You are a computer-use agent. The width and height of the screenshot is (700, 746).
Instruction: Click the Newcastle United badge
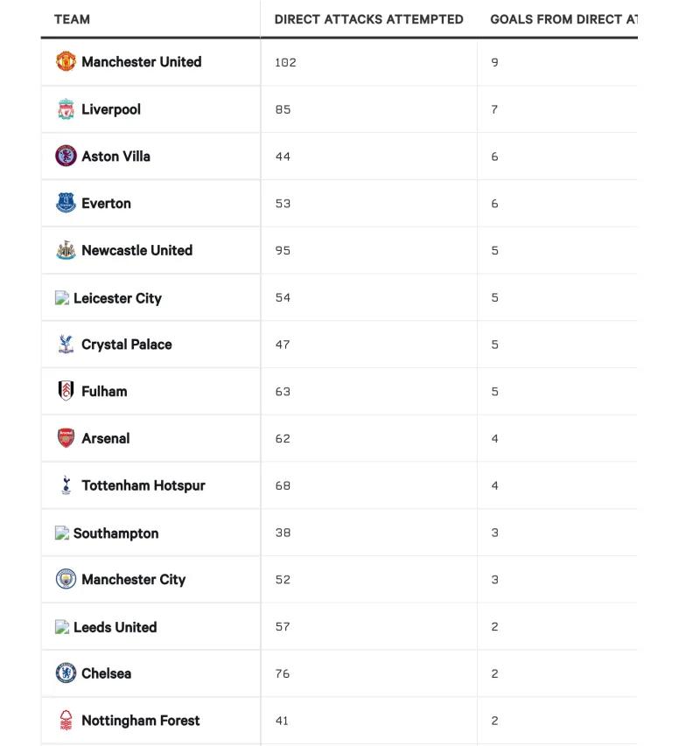66,250
